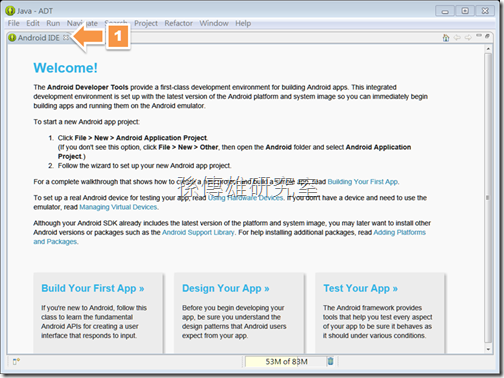Click the Test Your App heading

360,288
